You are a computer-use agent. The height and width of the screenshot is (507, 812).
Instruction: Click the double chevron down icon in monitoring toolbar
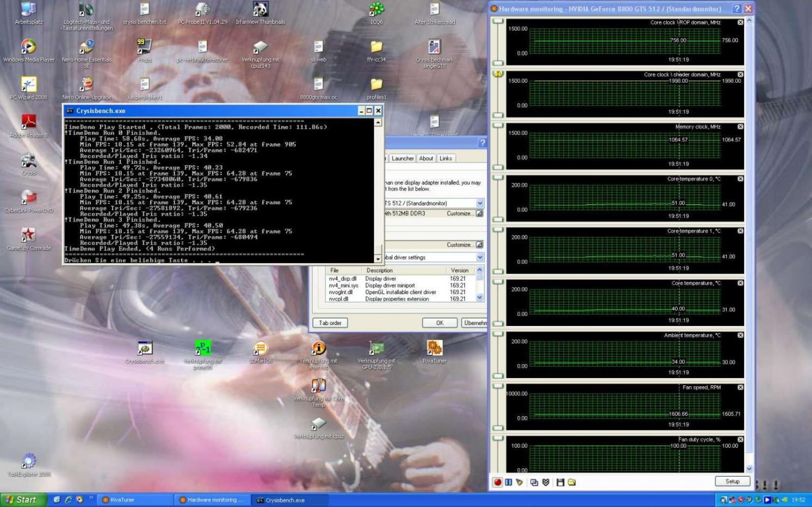(546, 482)
